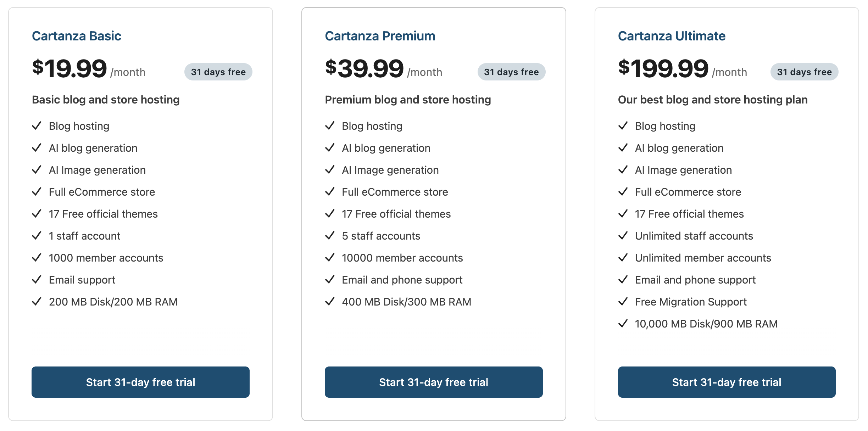Click checkmark beside 5 staff accounts
The image size is (868, 431).
[x=330, y=236]
